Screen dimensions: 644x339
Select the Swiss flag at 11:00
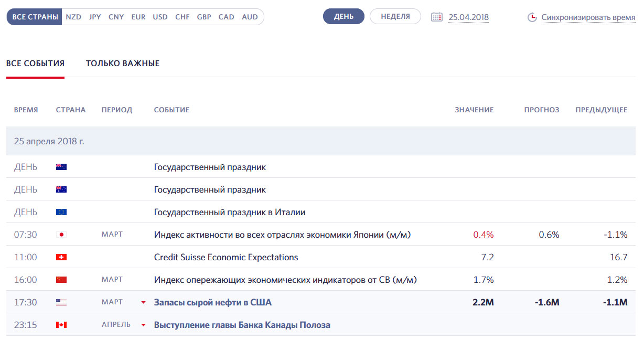click(61, 257)
